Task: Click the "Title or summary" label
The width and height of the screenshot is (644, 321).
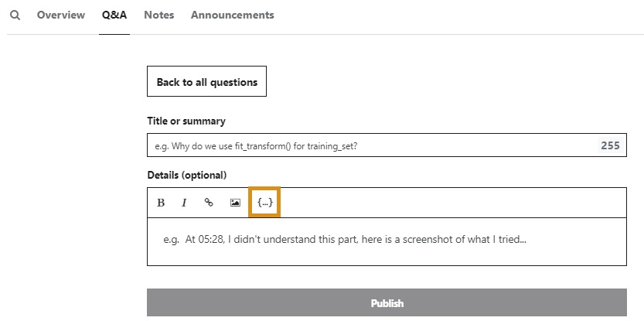Action: coord(186,121)
